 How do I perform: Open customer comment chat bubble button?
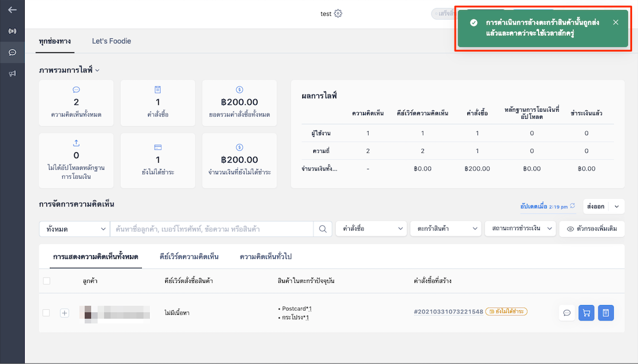[567, 313]
